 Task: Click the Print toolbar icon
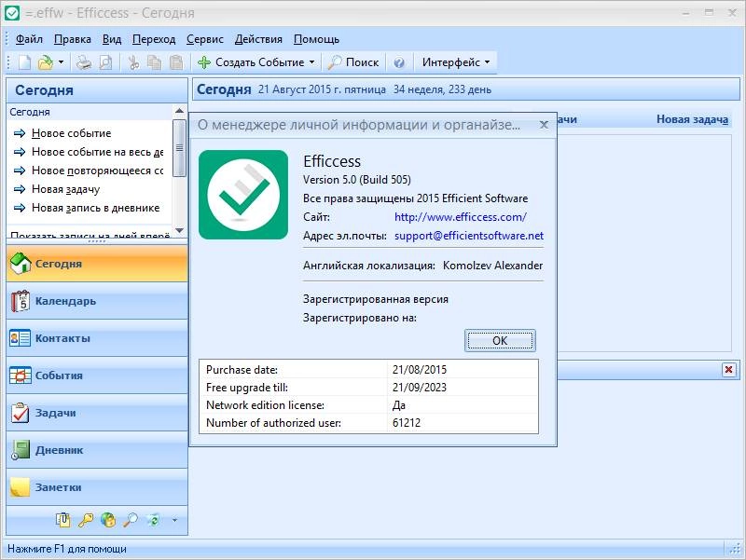coord(84,62)
